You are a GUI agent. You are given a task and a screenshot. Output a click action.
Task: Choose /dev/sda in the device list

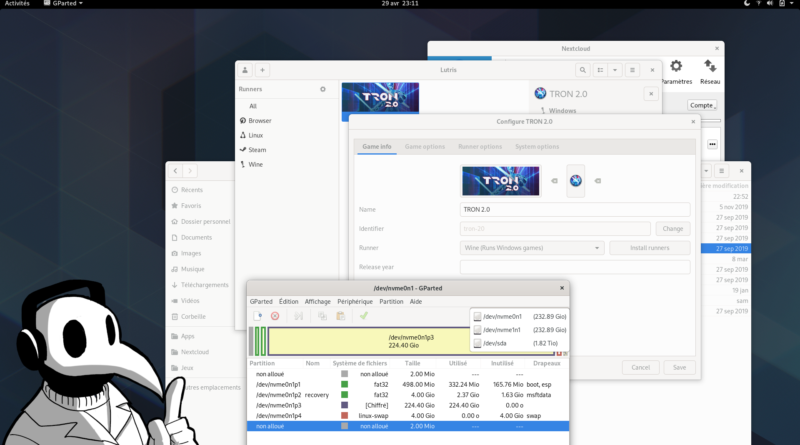point(519,343)
